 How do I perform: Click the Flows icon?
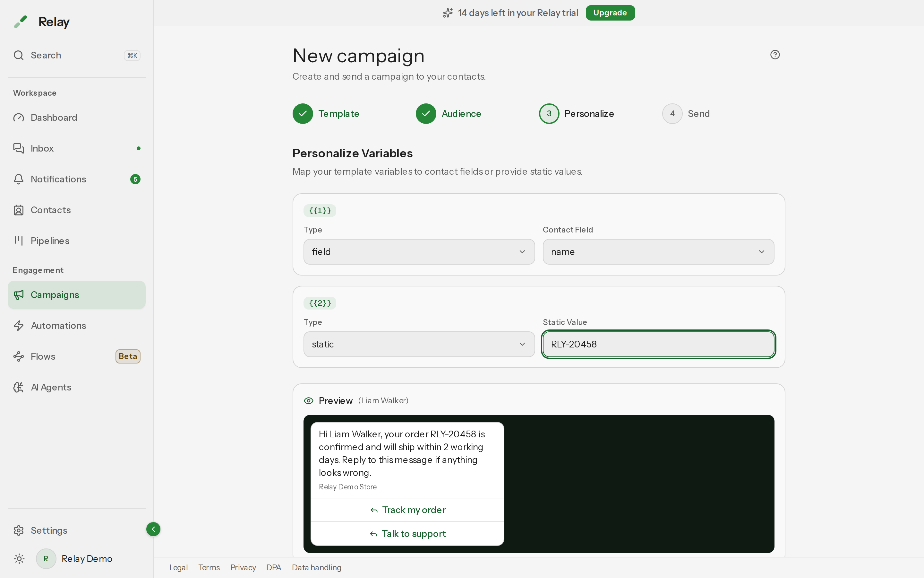[x=19, y=356]
